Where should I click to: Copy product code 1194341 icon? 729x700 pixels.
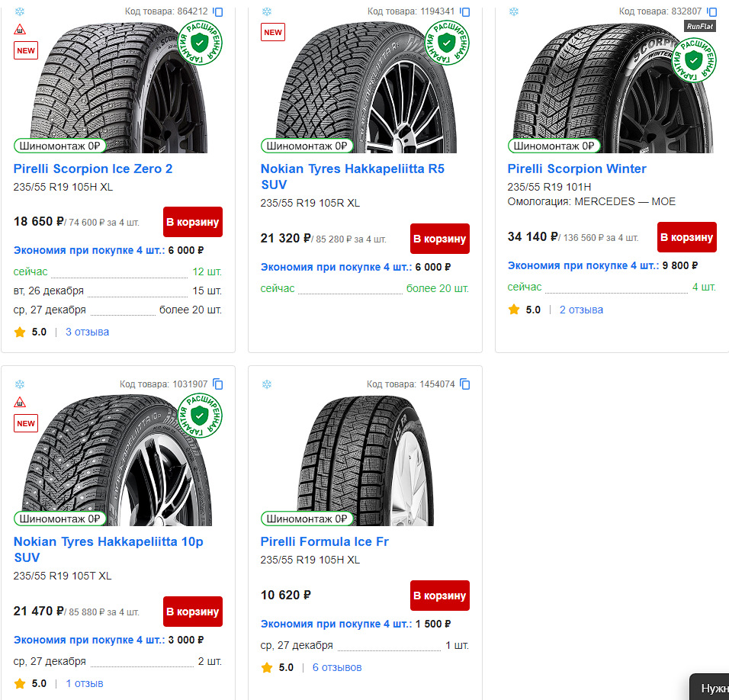[465, 12]
